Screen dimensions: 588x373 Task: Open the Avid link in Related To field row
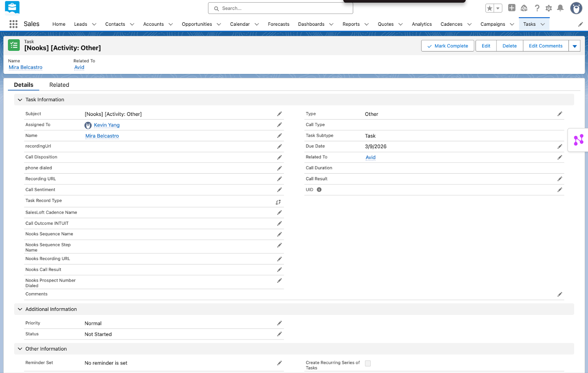[370, 157]
